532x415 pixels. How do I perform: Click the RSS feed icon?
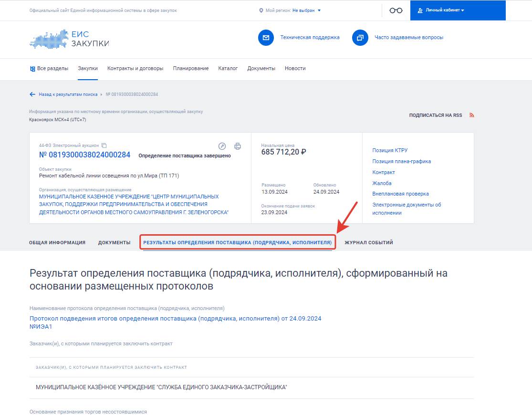coord(471,115)
